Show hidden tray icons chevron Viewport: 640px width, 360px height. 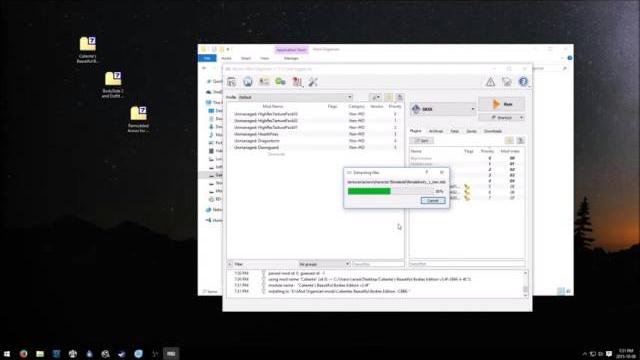584,353
